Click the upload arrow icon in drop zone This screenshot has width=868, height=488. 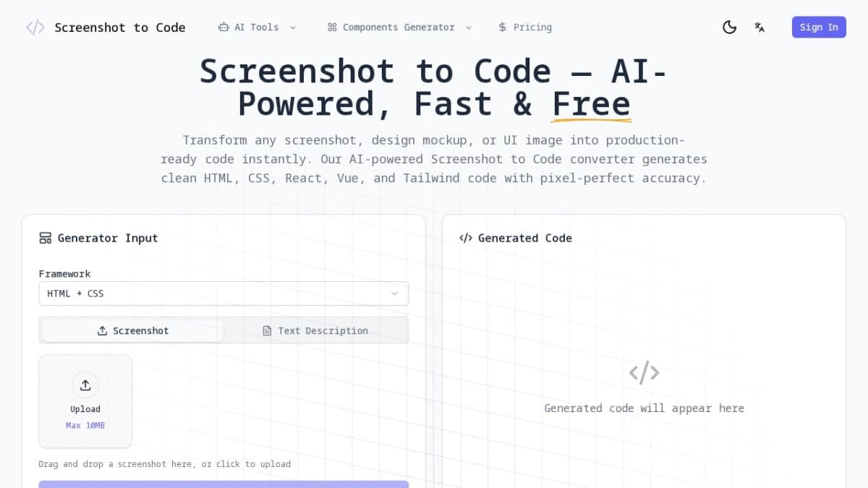(x=85, y=385)
